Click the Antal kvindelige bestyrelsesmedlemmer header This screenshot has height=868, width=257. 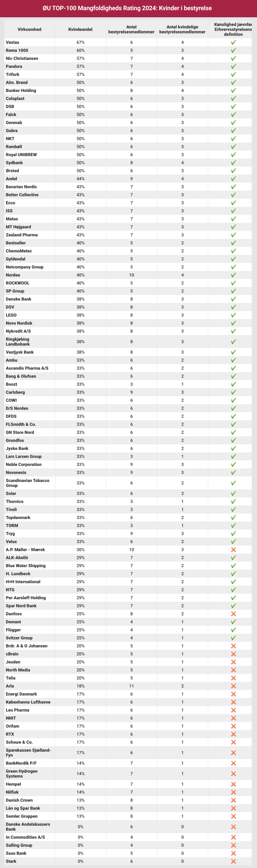point(182,29)
